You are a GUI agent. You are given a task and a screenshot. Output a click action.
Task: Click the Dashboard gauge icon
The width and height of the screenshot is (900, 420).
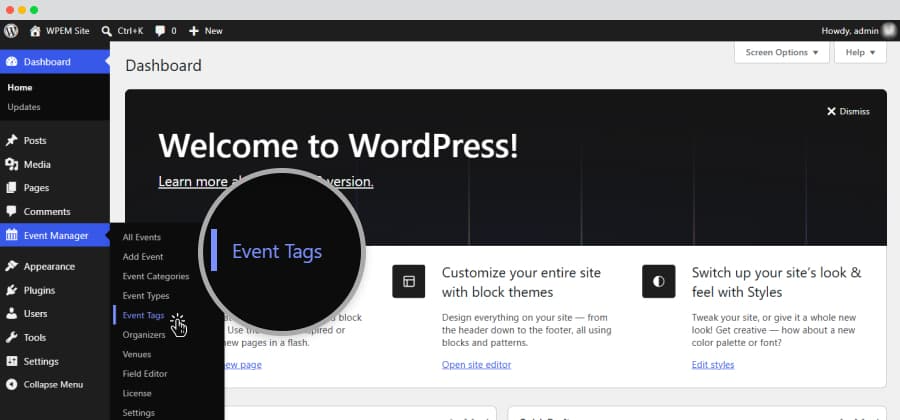click(x=11, y=62)
